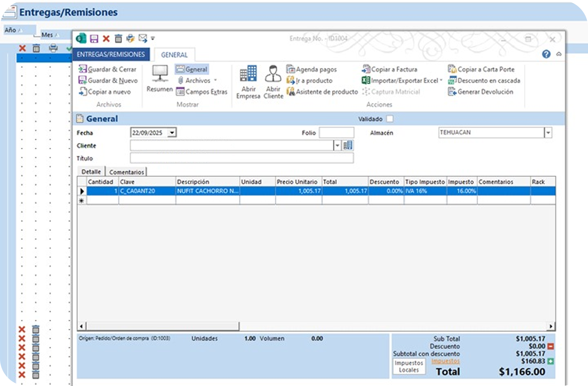Click the send email envelope icon
588x386 pixels.
[143, 39]
